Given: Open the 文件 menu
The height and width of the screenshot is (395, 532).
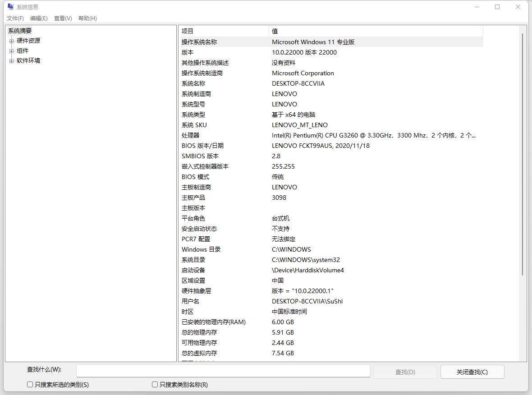Looking at the screenshot, I should click(15, 18).
